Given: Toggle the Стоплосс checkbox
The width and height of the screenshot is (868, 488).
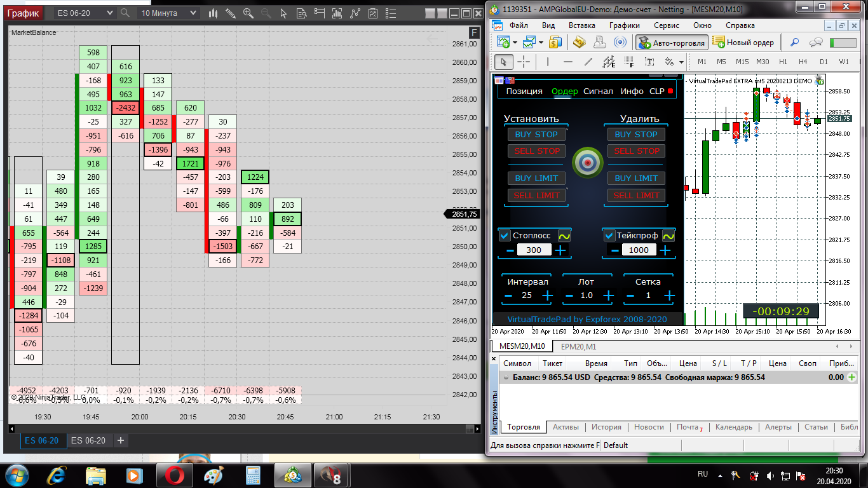Looking at the screenshot, I should click(x=505, y=236).
